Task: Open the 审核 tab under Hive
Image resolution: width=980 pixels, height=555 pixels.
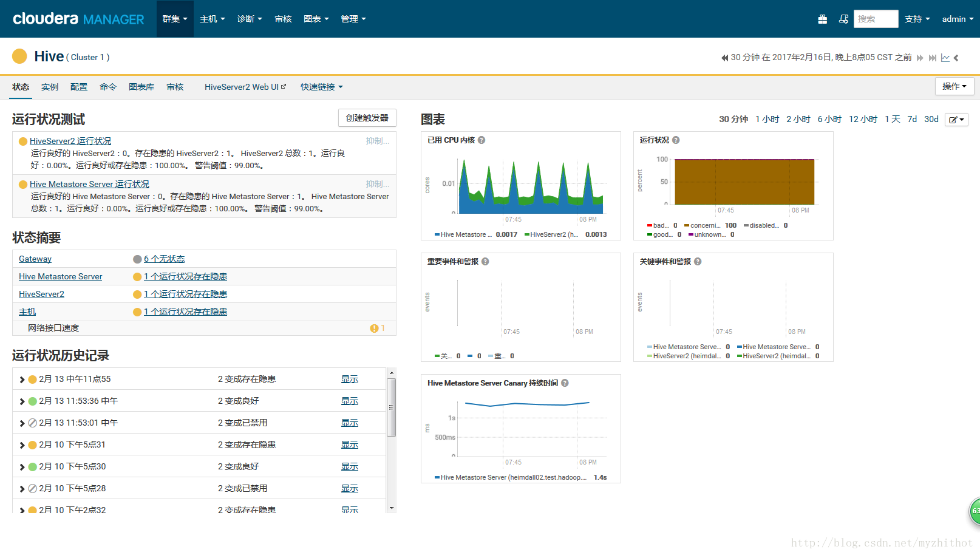Action: 175,87
